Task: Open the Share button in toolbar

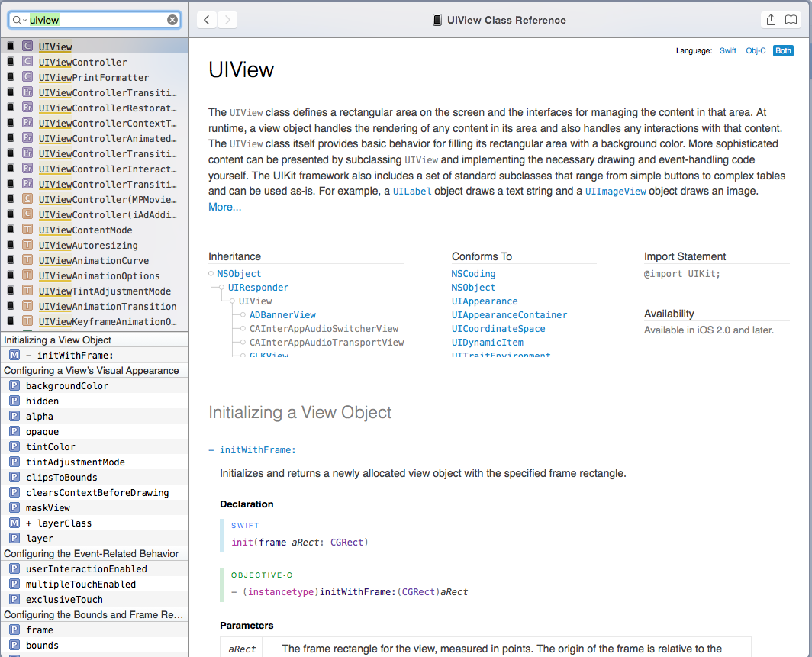Action: click(771, 20)
